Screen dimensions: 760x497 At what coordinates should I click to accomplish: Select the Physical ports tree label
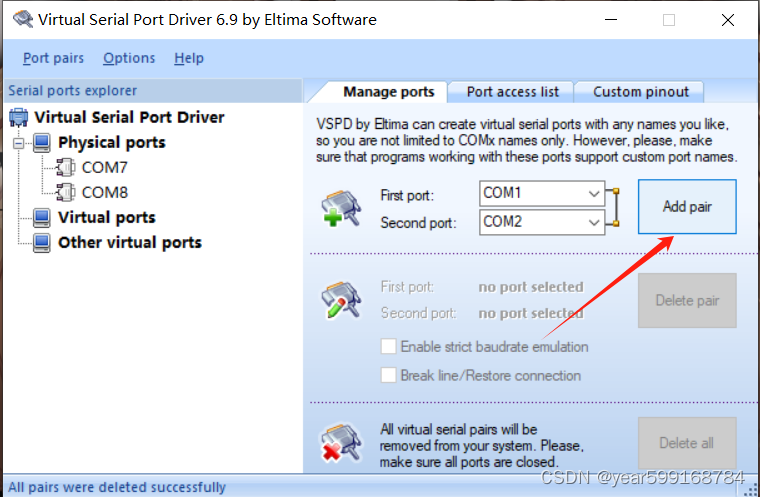tap(111, 143)
